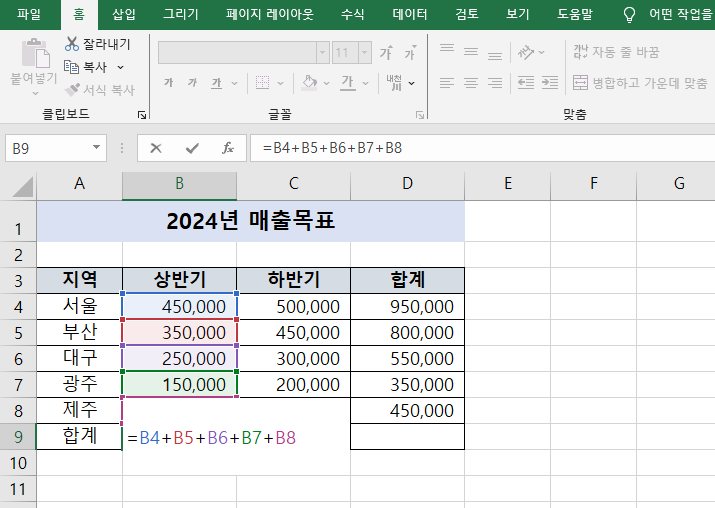Click the Paste (붙여넣기) clipboard icon
Screen dimensions: 715x508
click(36, 54)
